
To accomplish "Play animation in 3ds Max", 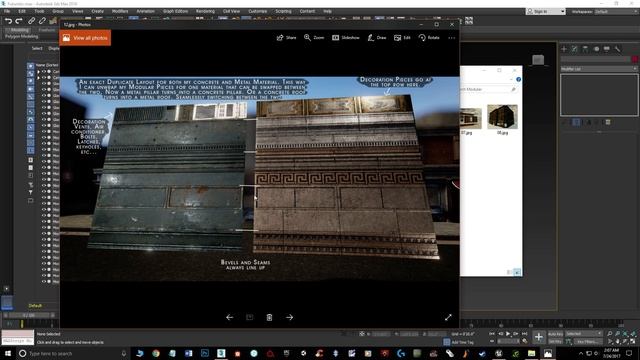I will click(x=508, y=334).
